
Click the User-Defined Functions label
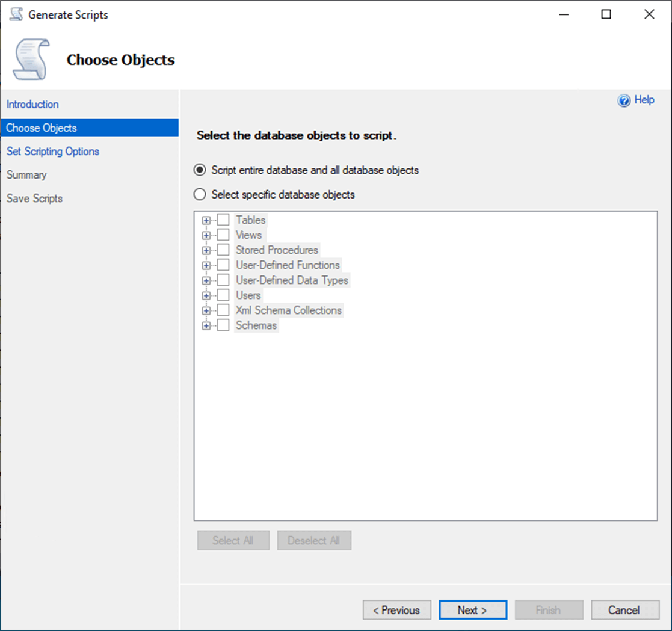pos(288,265)
